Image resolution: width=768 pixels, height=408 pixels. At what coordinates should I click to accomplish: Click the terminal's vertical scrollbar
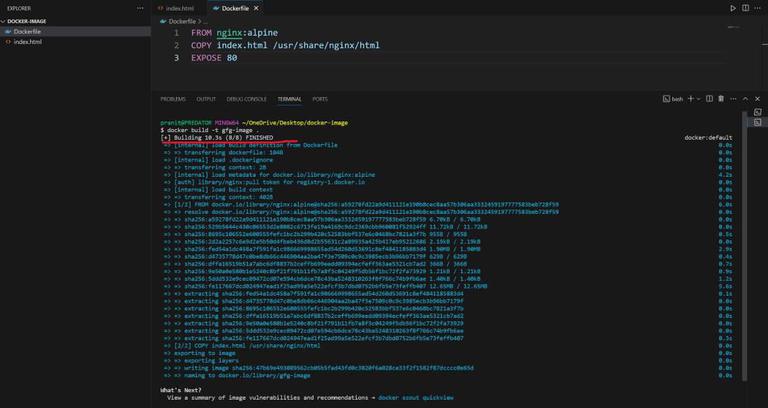pyautogui.click(x=745, y=245)
